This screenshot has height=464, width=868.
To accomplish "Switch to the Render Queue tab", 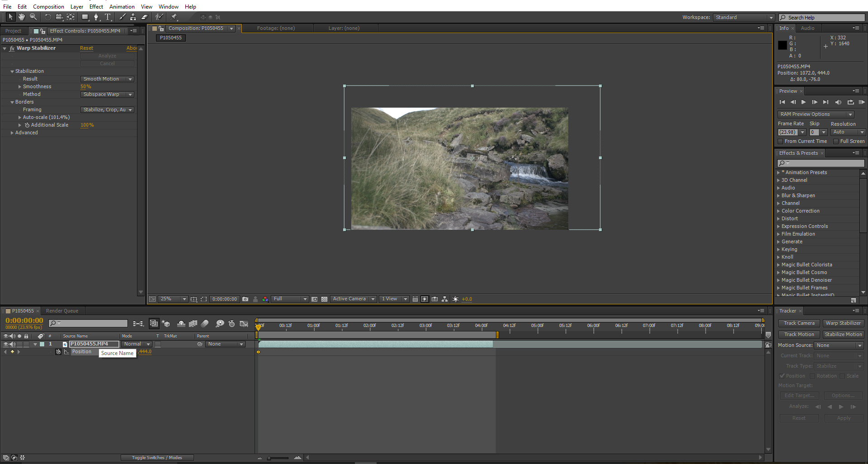I will pyautogui.click(x=62, y=311).
